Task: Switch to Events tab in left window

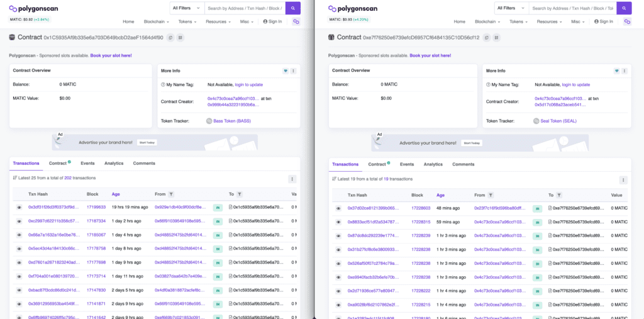Action: click(x=87, y=163)
